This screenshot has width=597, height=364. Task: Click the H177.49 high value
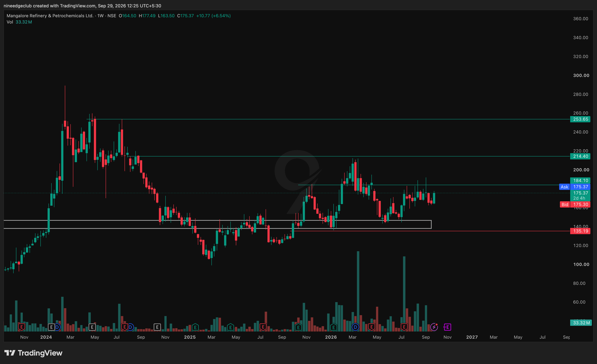pyautogui.click(x=147, y=16)
